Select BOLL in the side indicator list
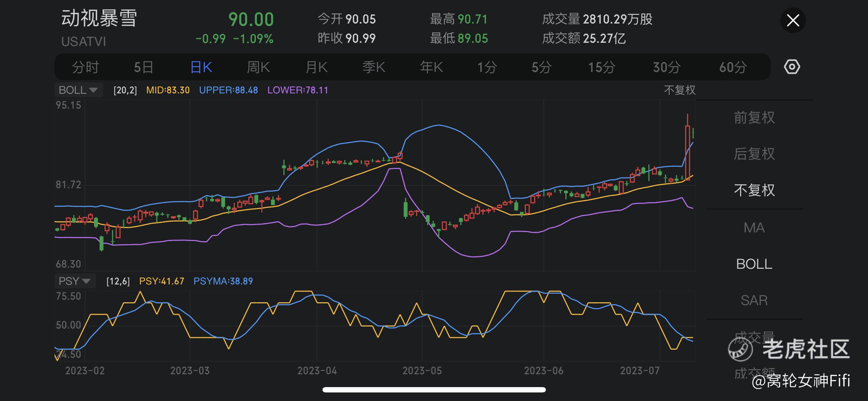868x401 pixels. [754, 264]
